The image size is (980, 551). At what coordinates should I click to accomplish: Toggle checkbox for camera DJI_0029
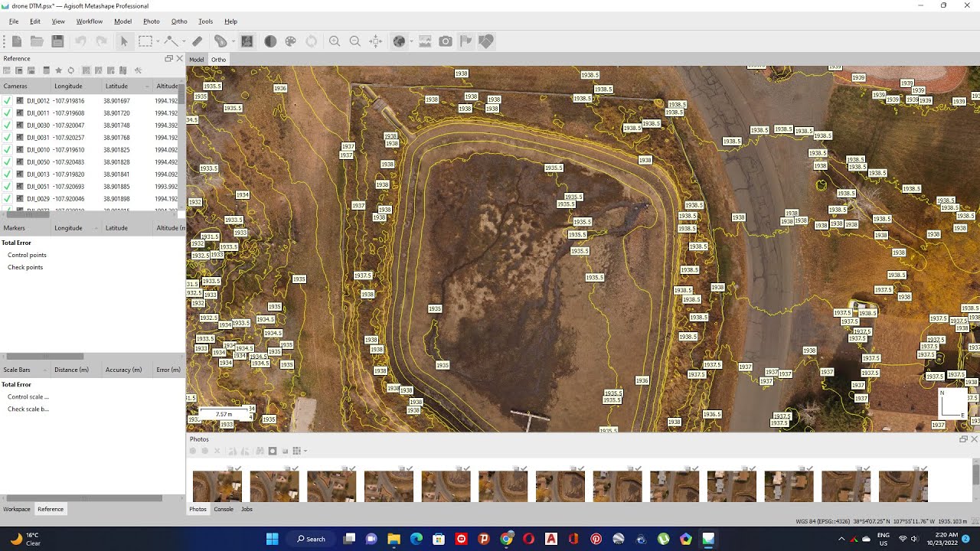(x=7, y=199)
